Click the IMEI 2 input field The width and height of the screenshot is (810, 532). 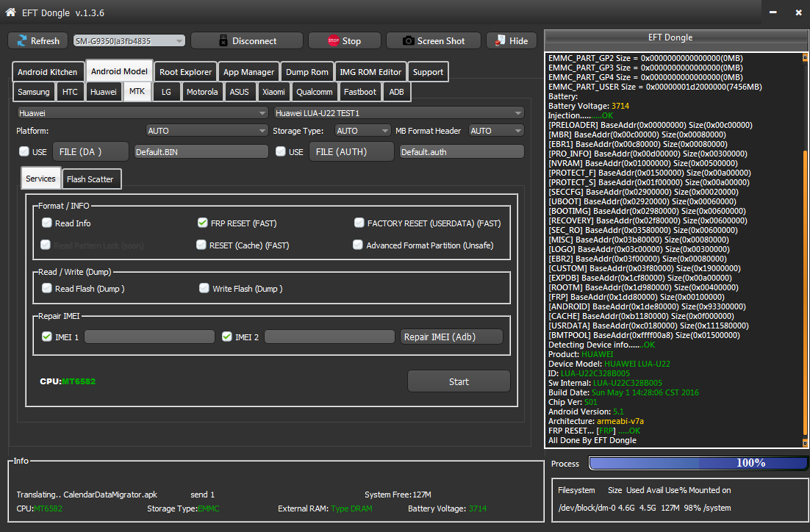pos(329,337)
